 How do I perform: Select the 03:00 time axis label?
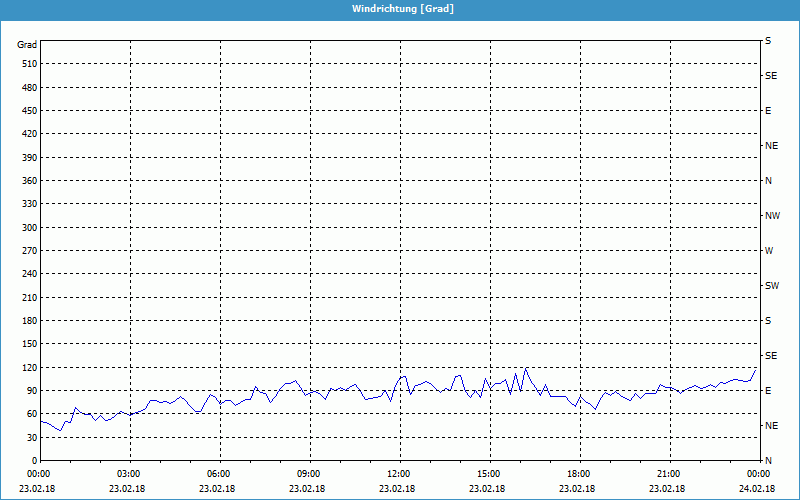click(129, 474)
